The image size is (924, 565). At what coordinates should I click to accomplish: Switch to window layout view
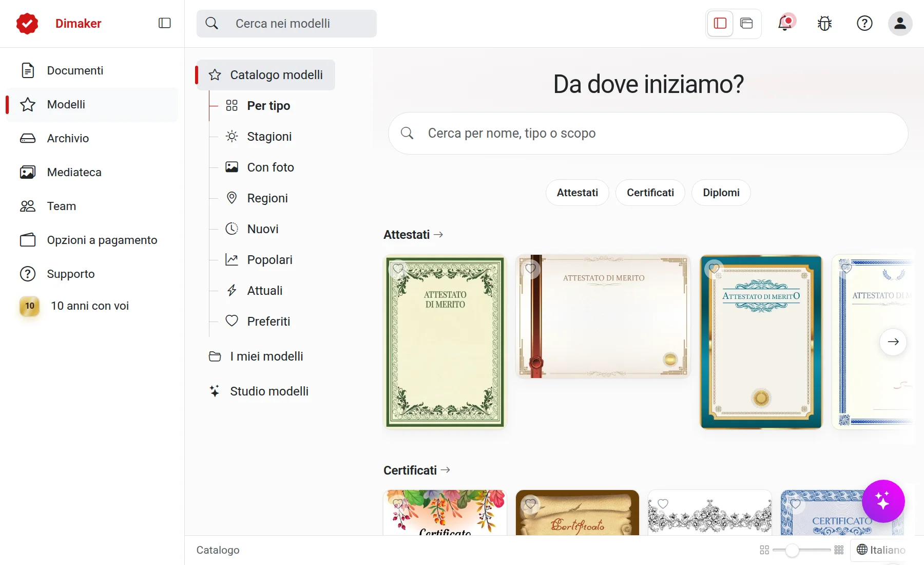(x=746, y=23)
